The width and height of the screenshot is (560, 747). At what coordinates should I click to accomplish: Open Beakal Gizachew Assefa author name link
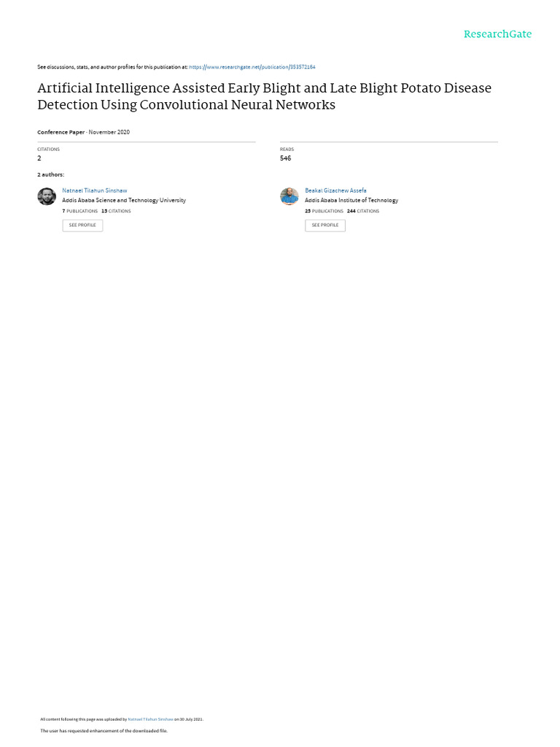click(335, 190)
